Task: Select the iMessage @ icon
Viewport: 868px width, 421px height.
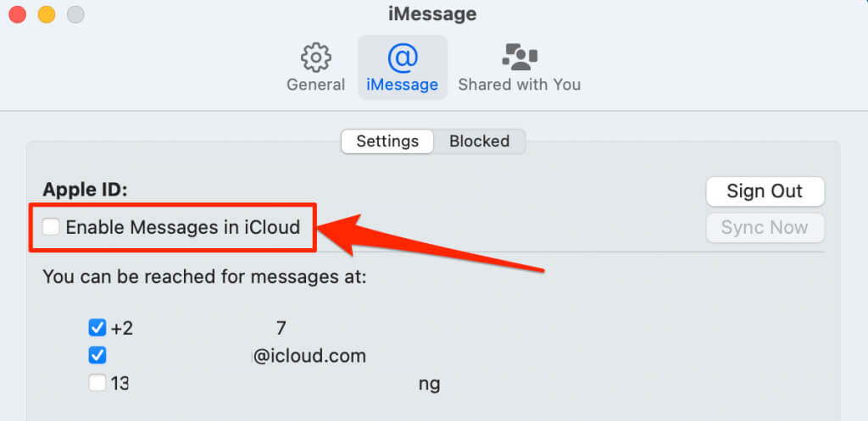Action: [403, 58]
